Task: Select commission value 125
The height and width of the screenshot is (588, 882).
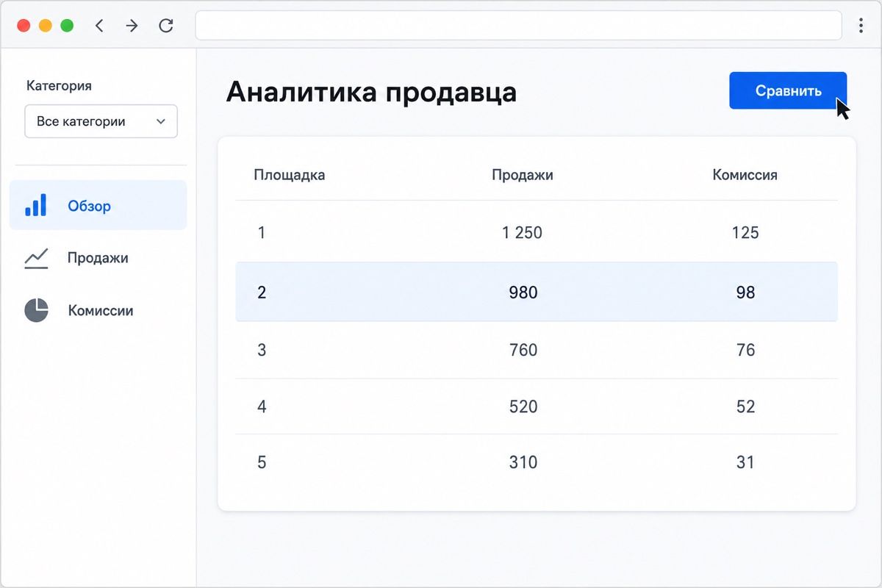Action: [x=745, y=233]
